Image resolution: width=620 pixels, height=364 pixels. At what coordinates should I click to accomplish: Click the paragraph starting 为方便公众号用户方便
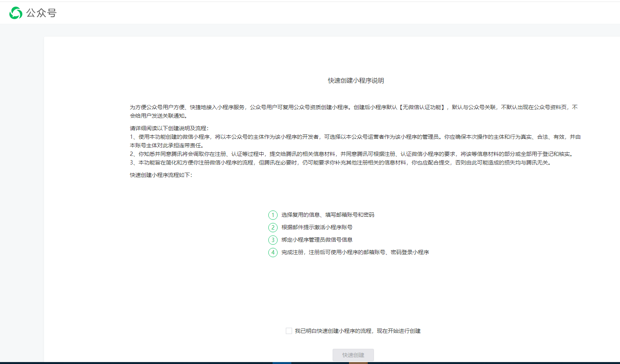pos(354,111)
